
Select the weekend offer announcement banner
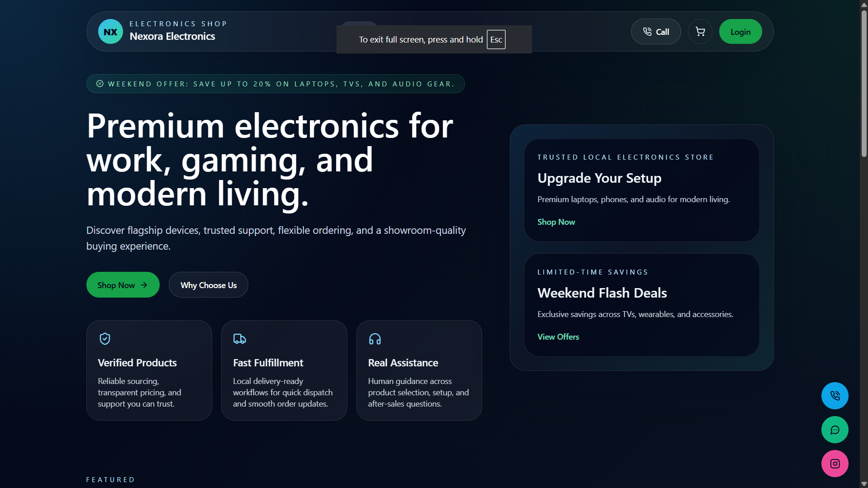pyautogui.click(x=275, y=84)
